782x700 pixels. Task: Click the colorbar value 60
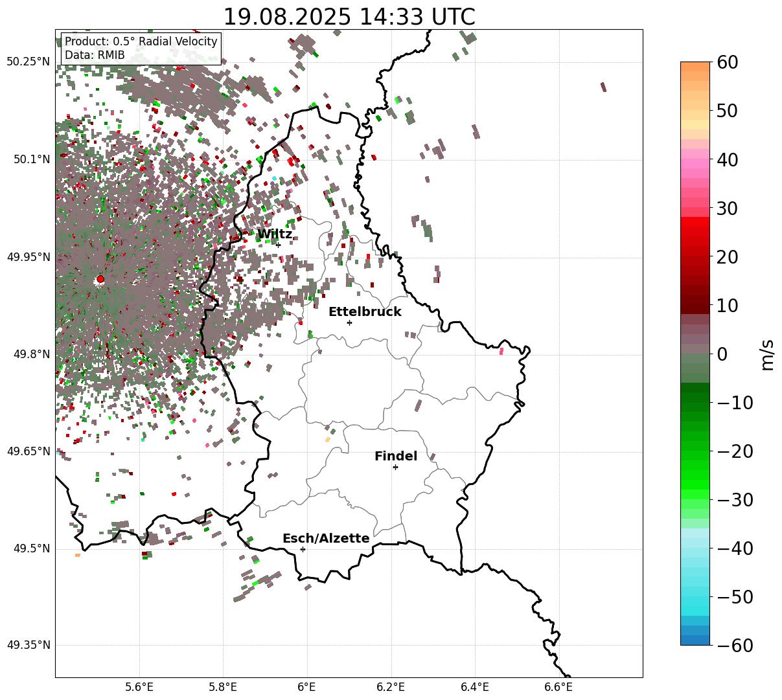729,62
